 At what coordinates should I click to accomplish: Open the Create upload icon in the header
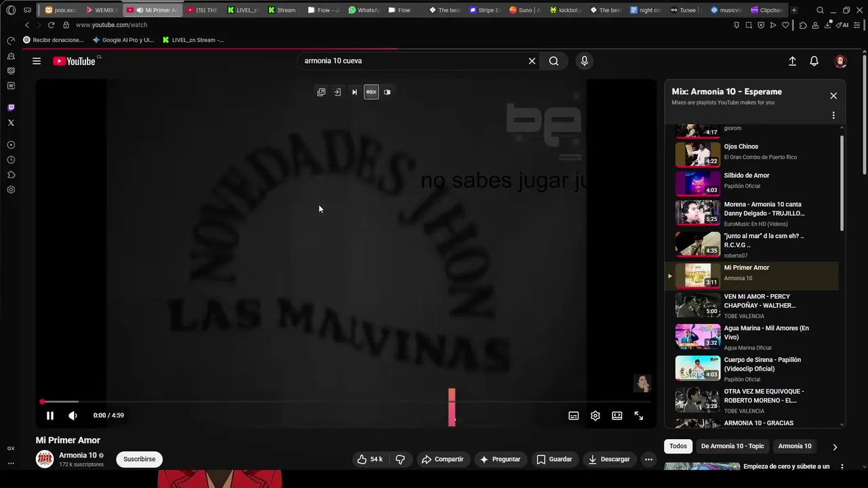pyautogui.click(x=792, y=61)
